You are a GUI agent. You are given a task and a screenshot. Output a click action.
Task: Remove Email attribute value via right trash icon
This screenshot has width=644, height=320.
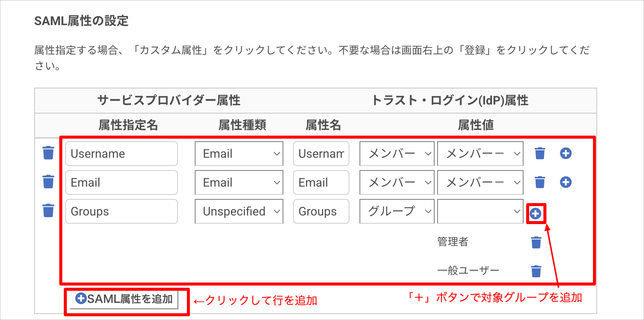tap(540, 182)
